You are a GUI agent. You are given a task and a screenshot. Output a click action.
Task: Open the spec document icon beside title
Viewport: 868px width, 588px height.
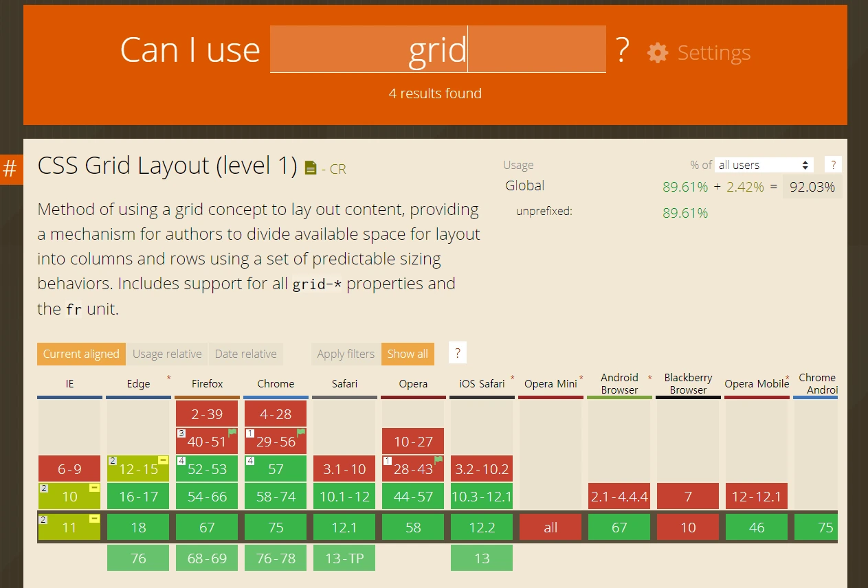(x=311, y=168)
